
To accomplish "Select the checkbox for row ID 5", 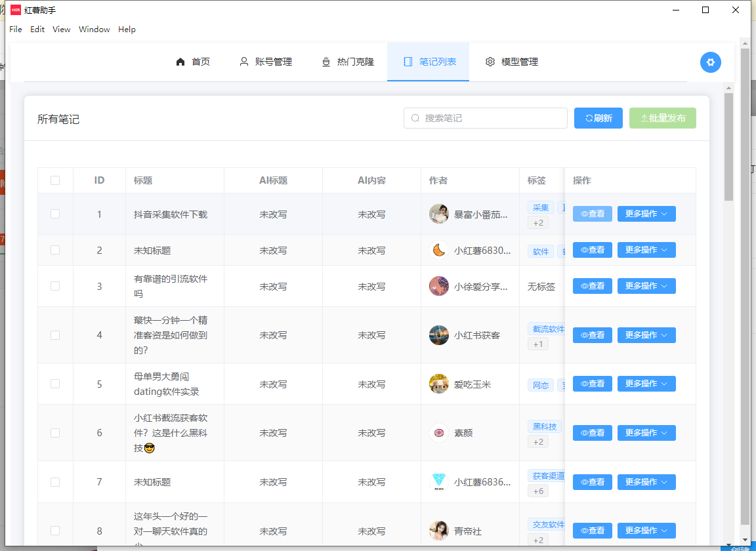I will pyautogui.click(x=55, y=384).
